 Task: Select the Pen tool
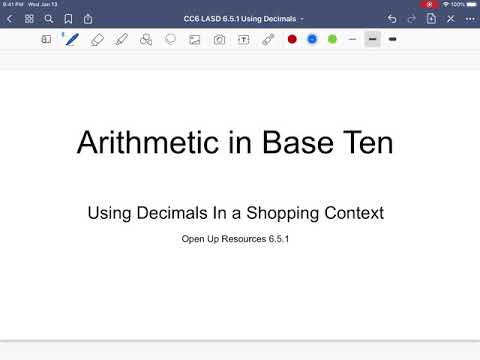[x=72, y=39]
